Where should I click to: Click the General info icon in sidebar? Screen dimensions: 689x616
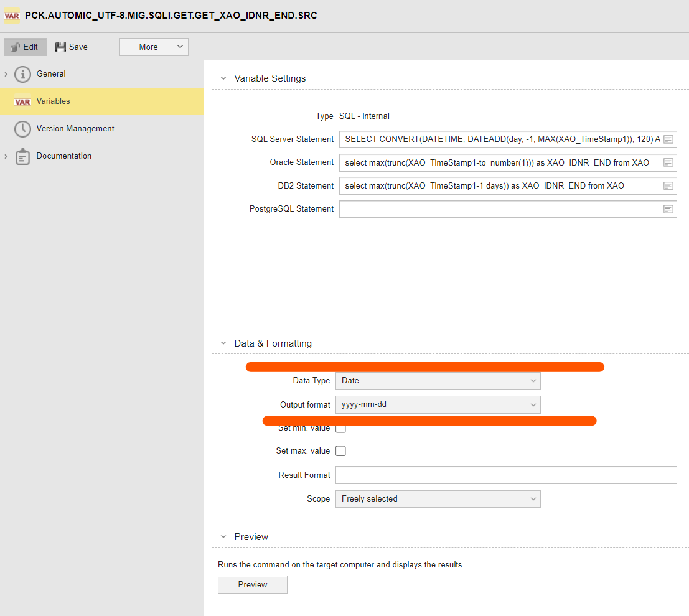click(22, 74)
